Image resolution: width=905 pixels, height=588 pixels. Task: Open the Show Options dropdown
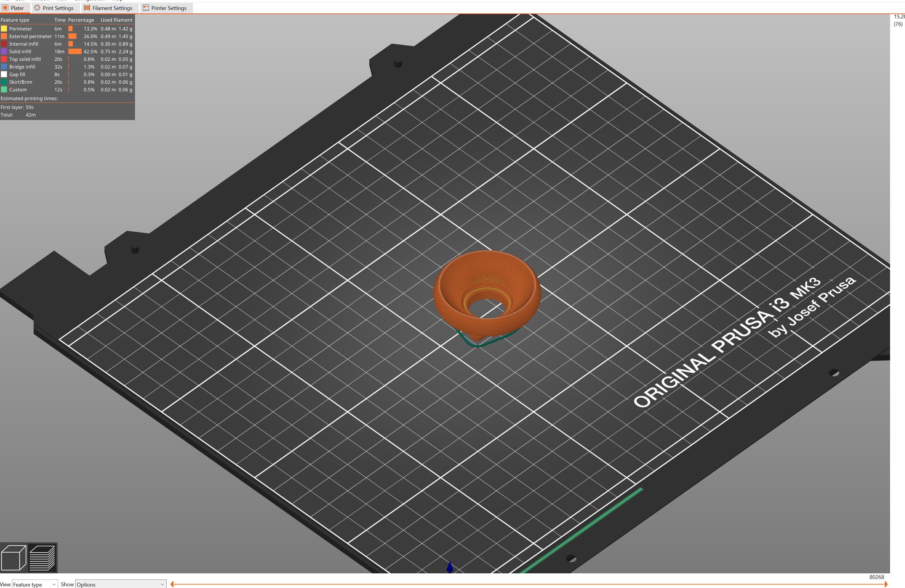121,584
